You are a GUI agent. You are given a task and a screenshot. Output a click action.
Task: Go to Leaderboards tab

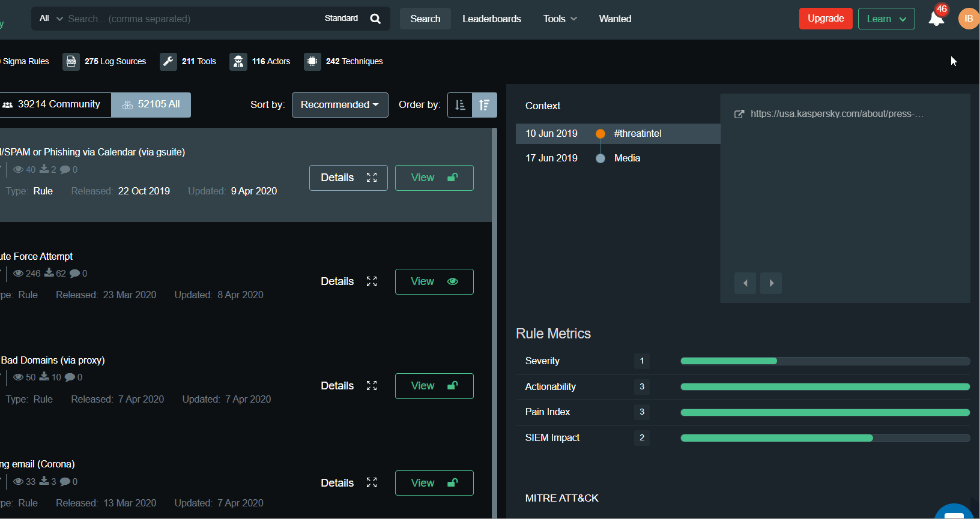(491, 19)
